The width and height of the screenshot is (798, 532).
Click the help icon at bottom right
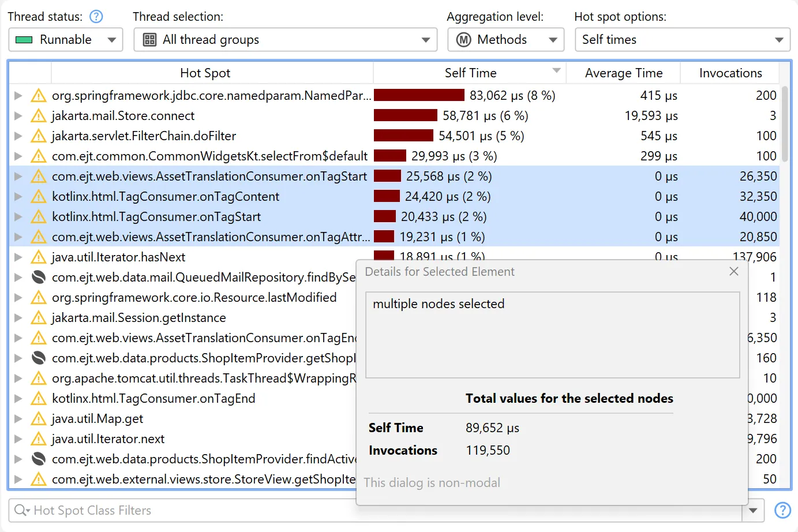click(782, 510)
